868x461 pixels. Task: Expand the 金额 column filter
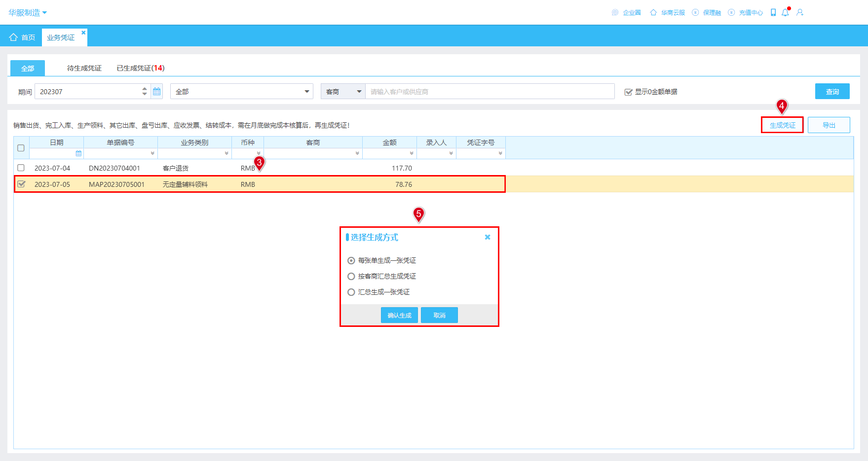click(412, 153)
